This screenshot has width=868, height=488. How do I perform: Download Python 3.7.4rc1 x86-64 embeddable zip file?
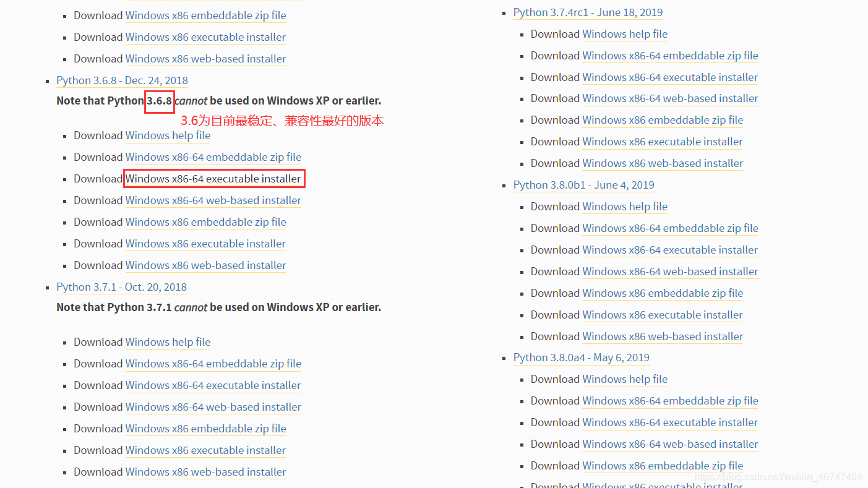pyautogui.click(x=671, y=56)
